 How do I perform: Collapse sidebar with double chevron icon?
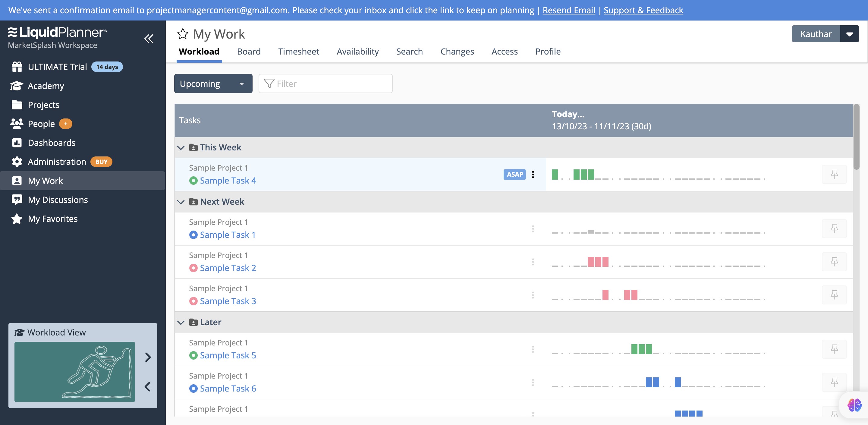149,39
